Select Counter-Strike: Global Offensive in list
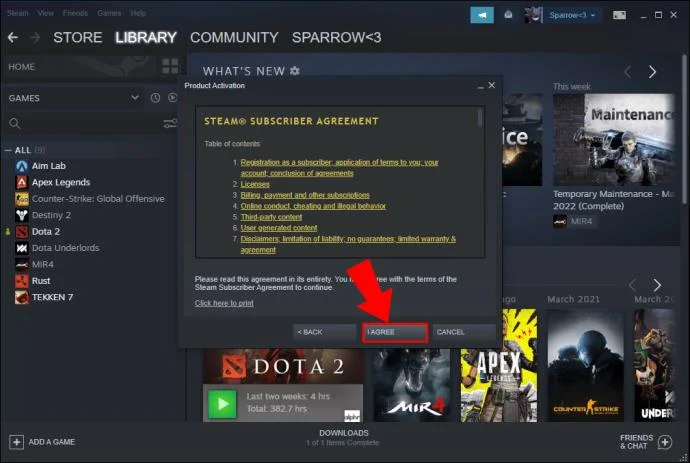 pos(98,198)
